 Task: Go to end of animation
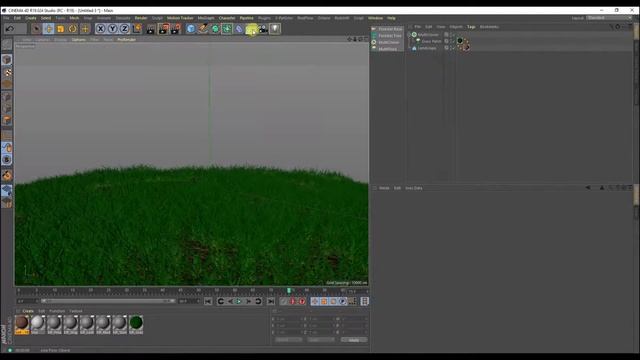point(271,301)
